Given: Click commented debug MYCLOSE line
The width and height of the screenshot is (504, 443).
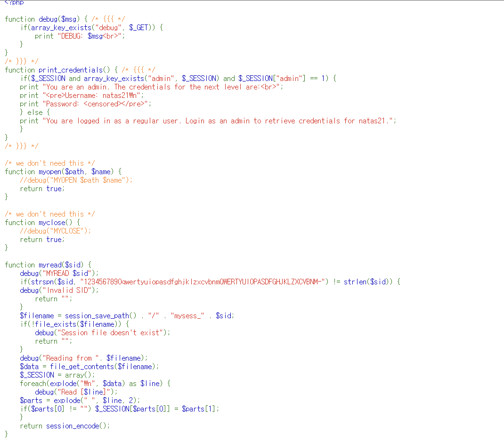Looking at the screenshot, I should pos(55,231).
